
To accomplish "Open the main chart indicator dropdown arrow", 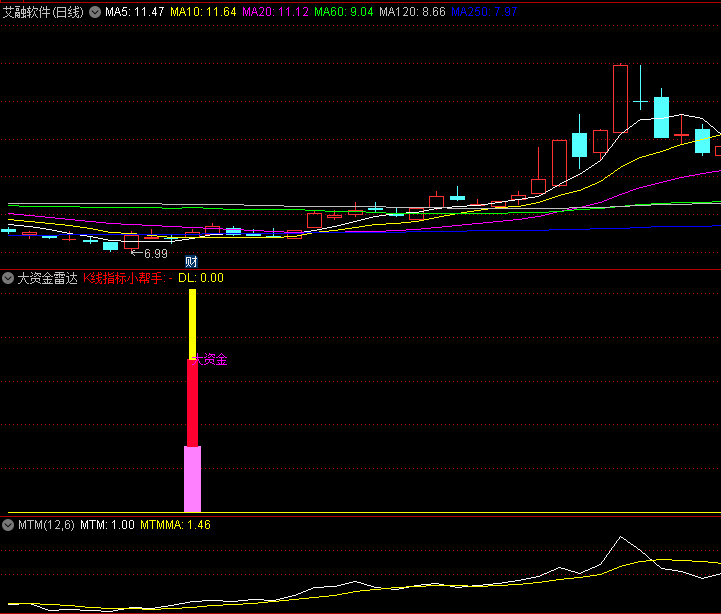I will coord(95,12).
